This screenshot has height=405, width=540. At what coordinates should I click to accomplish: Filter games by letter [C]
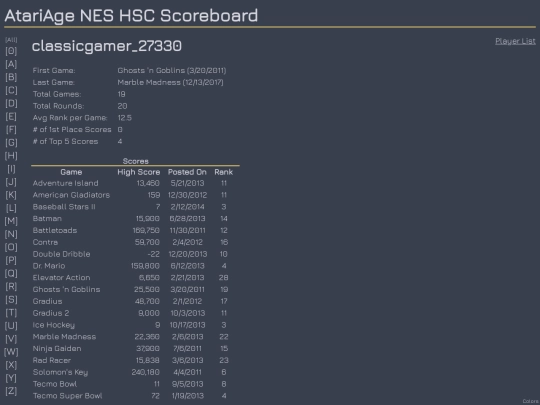tap(11, 90)
